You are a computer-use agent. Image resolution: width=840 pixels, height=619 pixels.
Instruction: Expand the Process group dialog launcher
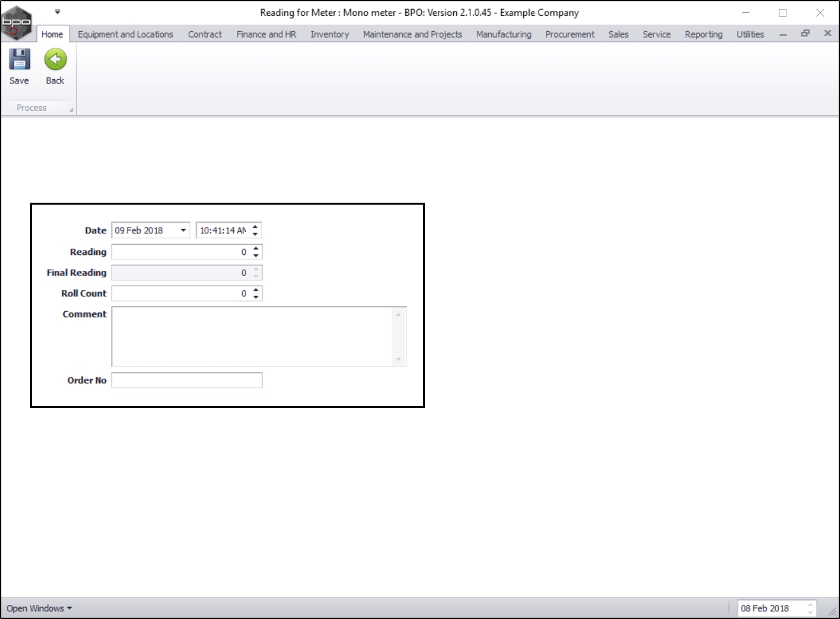tap(71, 110)
